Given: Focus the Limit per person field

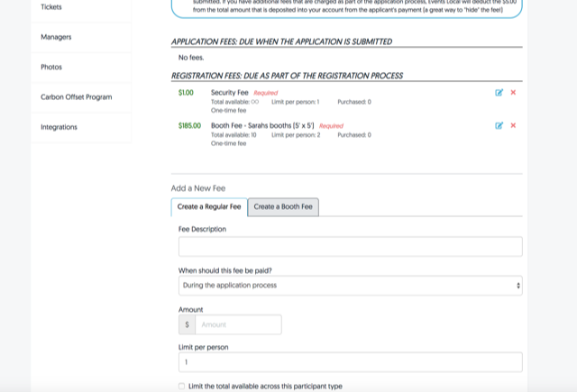Looking at the screenshot, I should click(350, 362).
